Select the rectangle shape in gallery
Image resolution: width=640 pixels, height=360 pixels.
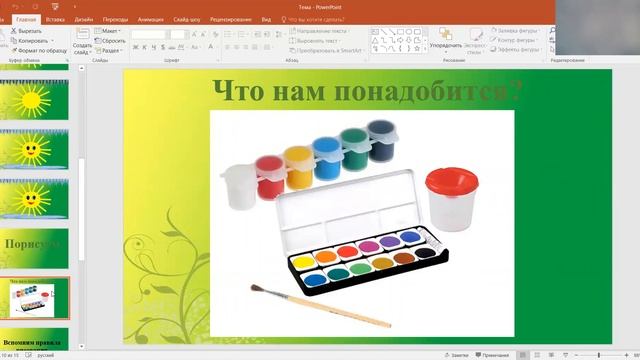400,31
